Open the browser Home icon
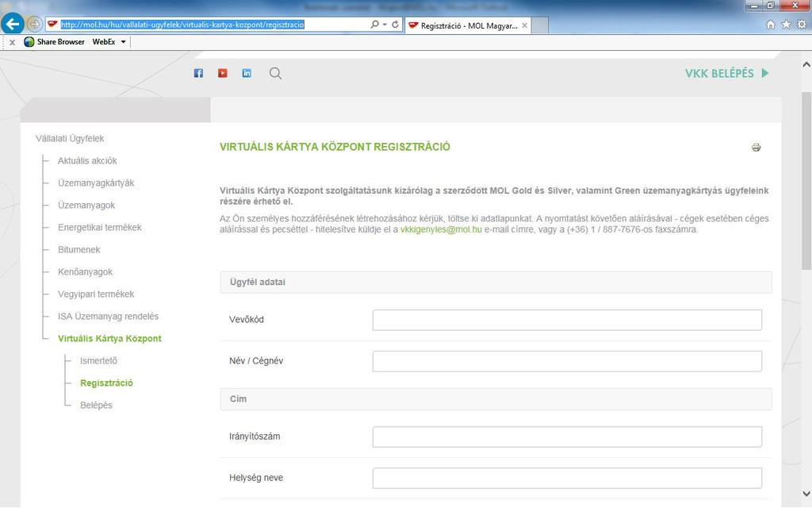This screenshot has width=812, height=508. click(x=771, y=25)
